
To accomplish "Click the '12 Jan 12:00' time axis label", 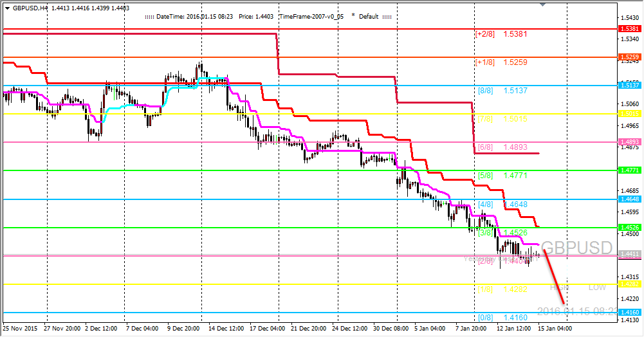I will click(x=513, y=329).
